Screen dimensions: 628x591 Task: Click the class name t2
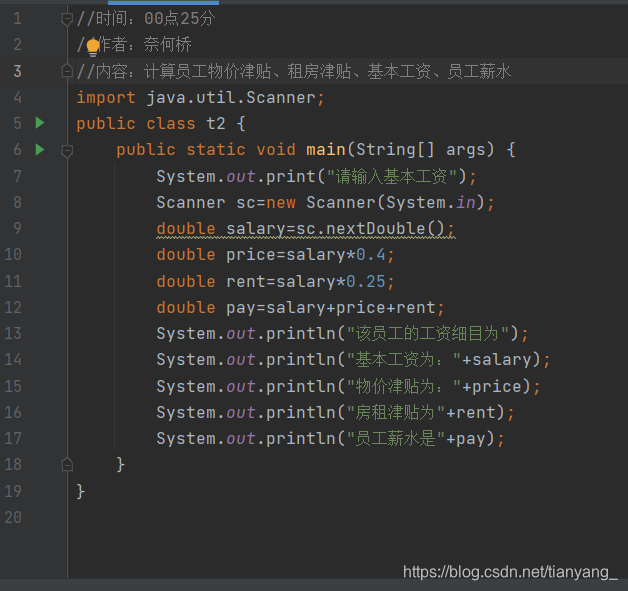pos(216,123)
